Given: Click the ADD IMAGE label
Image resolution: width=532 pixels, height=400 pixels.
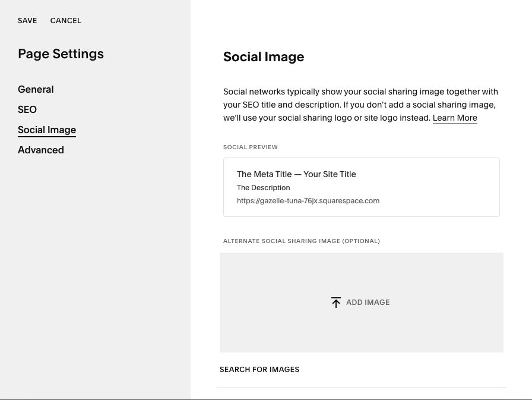Looking at the screenshot, I should click(368, 302).
